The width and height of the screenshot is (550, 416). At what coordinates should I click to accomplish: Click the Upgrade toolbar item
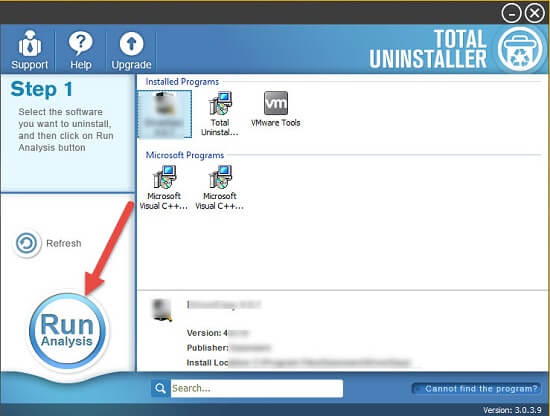pyautogui.click(x=131, y=50)
